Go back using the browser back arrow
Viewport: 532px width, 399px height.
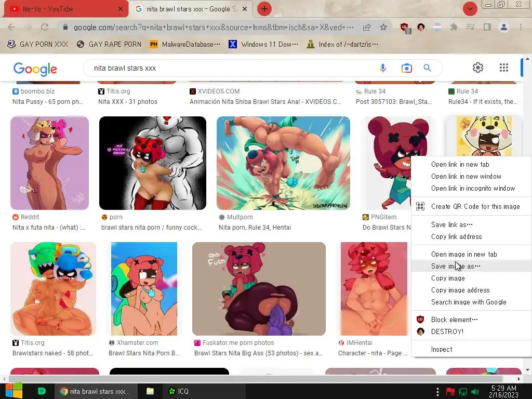point(11,27)
